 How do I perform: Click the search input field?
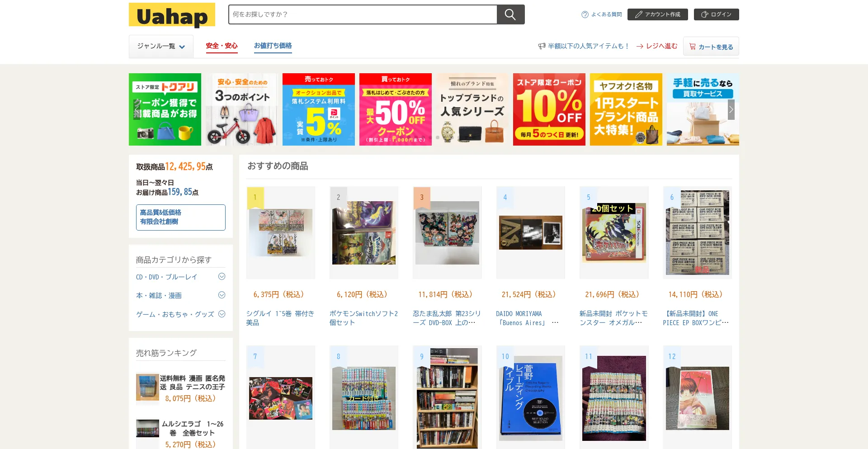[x=363, y=14]
